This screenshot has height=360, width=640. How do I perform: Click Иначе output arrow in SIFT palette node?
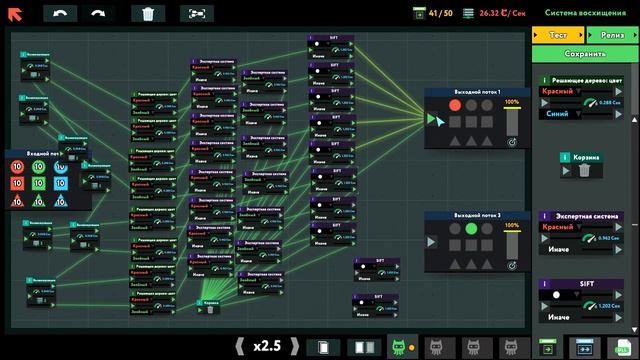pyautogui.click(x=618, y=317)
